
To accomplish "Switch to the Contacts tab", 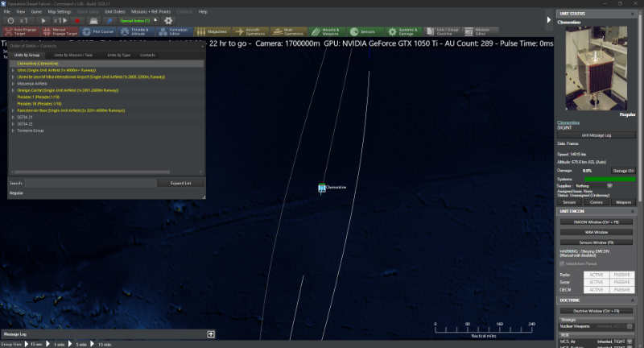I will point(147,55).
